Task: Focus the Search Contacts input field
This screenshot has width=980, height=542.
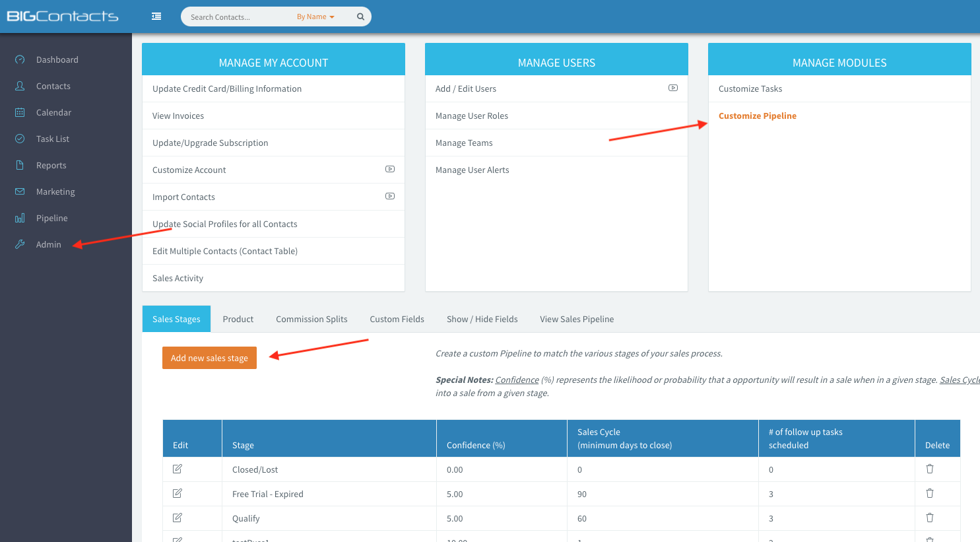Action: [x=238, y=17]
